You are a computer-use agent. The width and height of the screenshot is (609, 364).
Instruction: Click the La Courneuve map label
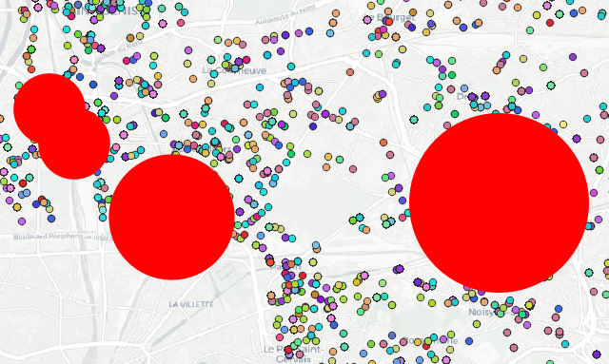tap(234, 70)
